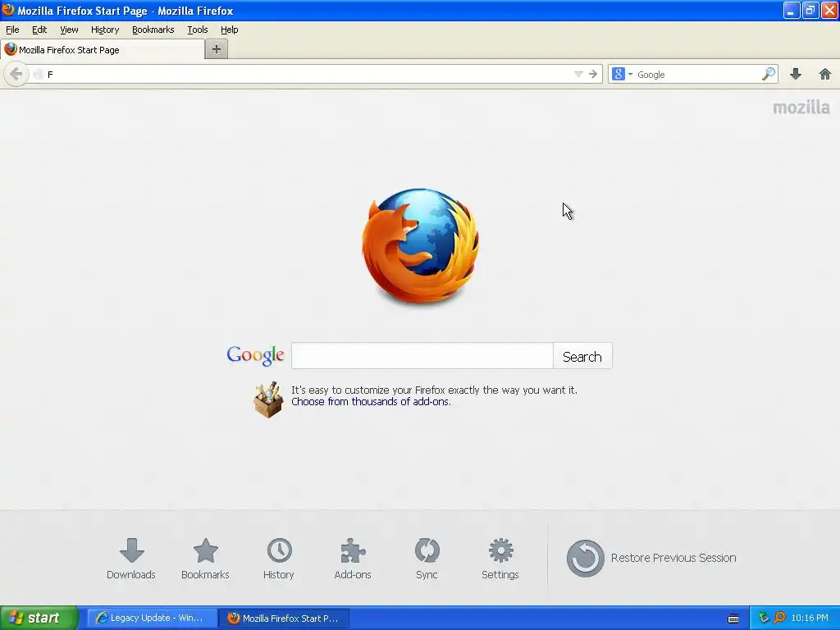The width and height of the screenshot is (840, 630).
Task: Open the address bar history dropdown
Action: click(x=578, y=74)
